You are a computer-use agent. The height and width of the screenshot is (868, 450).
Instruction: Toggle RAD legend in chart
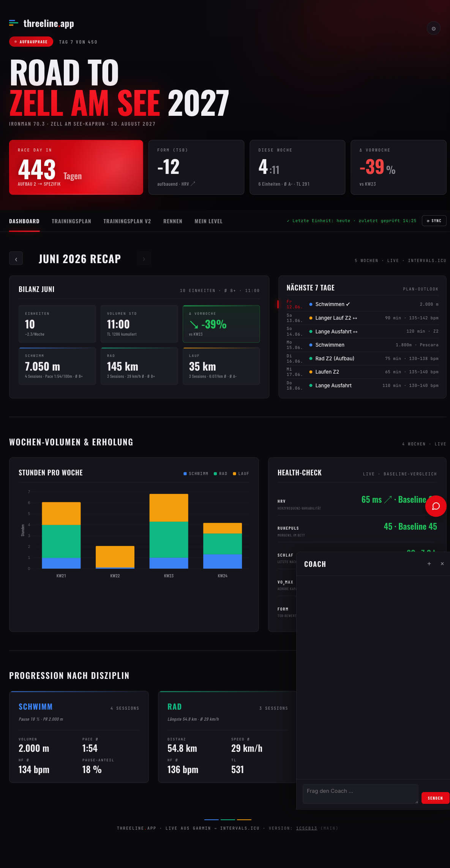click(x=221, y=473)
